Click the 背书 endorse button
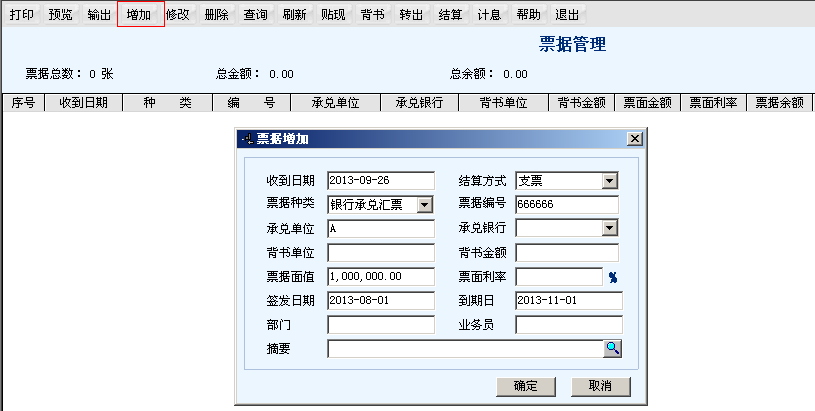 (372, 15)
